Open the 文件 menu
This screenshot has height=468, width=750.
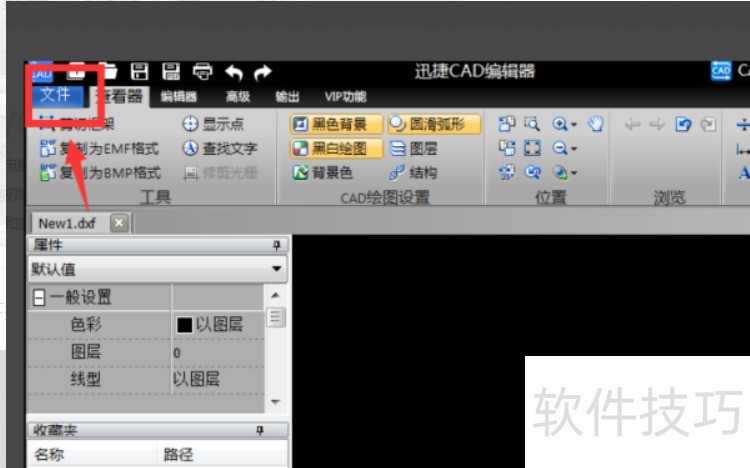[x=55, y=95]
